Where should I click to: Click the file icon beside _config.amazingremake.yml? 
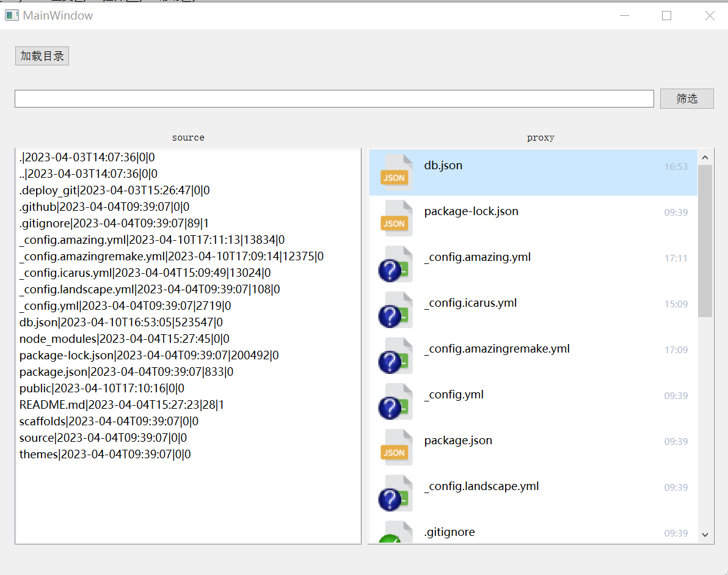point(396,356)
